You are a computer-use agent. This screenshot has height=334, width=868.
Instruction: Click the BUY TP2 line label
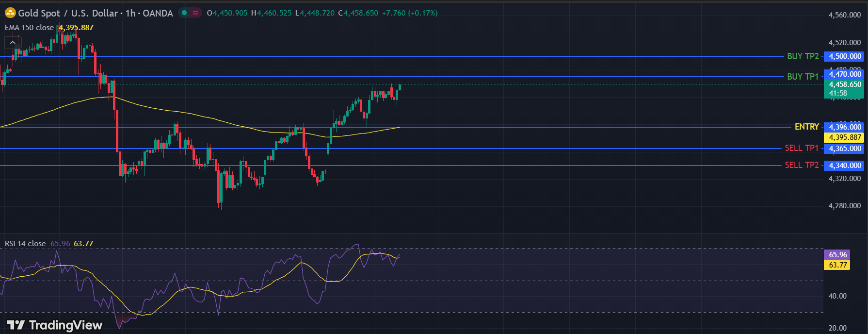(803, 56)
